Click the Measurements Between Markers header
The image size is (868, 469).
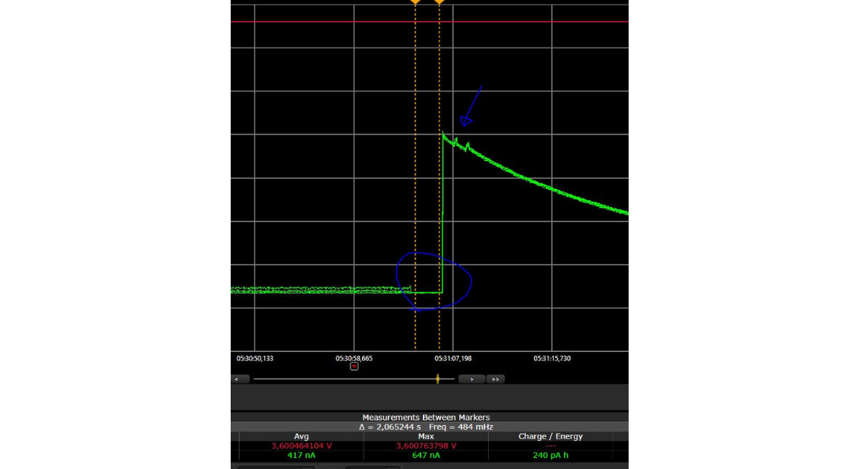[x=426, y=417]
